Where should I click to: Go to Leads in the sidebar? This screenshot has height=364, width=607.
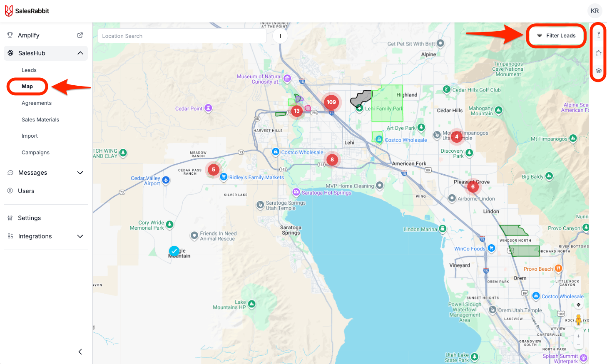29,70
